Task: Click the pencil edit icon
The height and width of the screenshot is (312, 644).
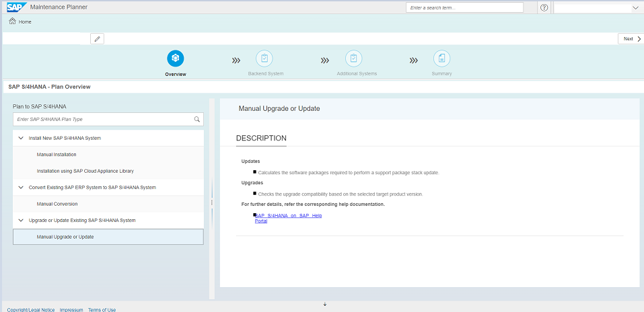Action: pyautogui.click(x=98, y=38)
